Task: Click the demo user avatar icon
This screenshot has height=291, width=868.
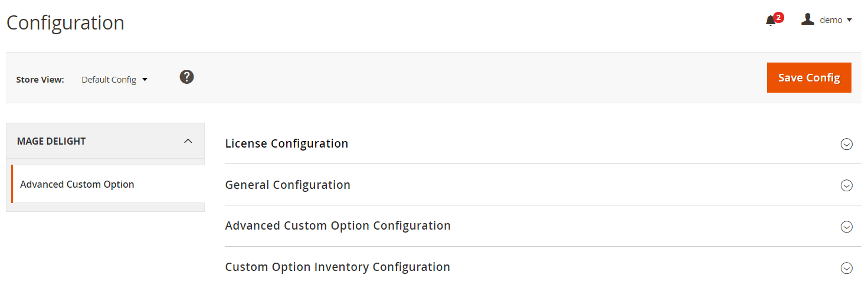Action: [807, 19]
